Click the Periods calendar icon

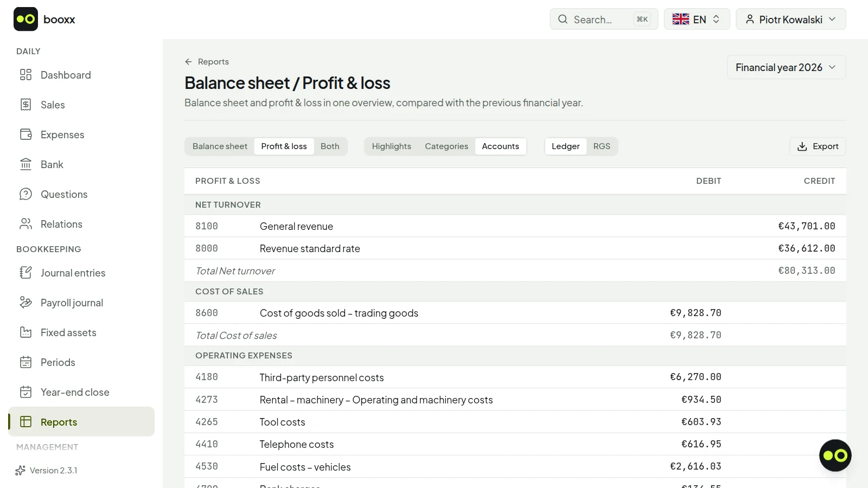tap(25, 362)
